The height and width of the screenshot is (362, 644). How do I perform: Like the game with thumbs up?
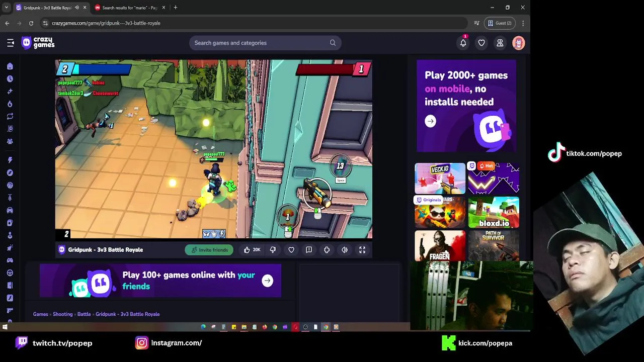(252, 250)
